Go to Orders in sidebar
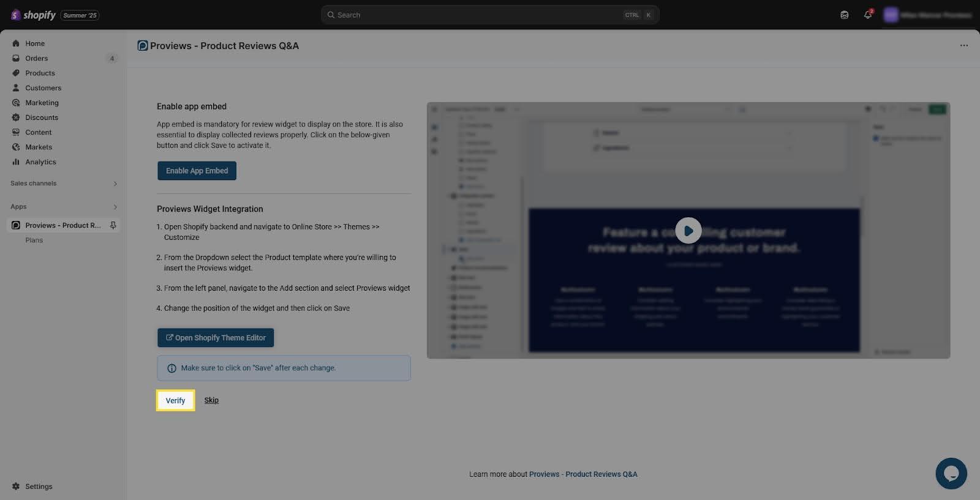 (x=36, y=58)
